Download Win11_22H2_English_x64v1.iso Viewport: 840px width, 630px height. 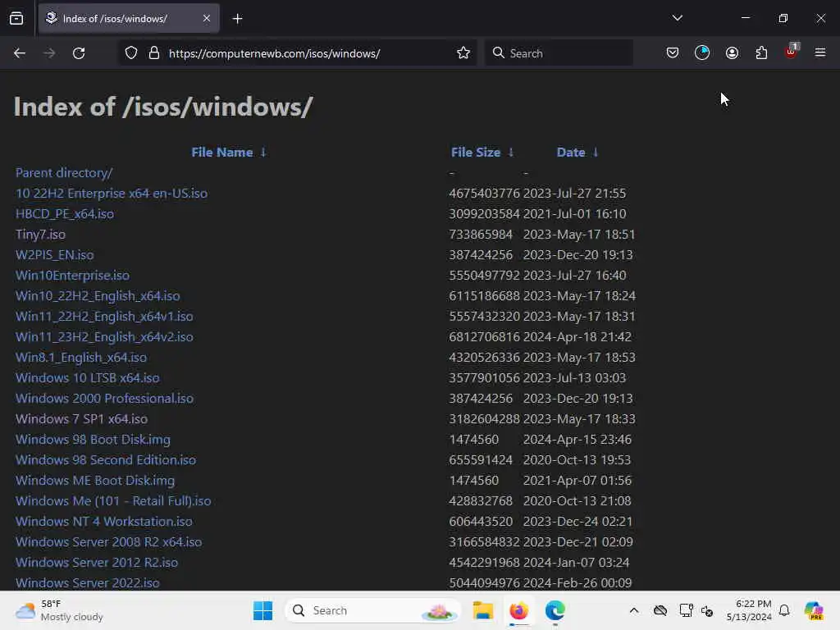tap(104, 317)
